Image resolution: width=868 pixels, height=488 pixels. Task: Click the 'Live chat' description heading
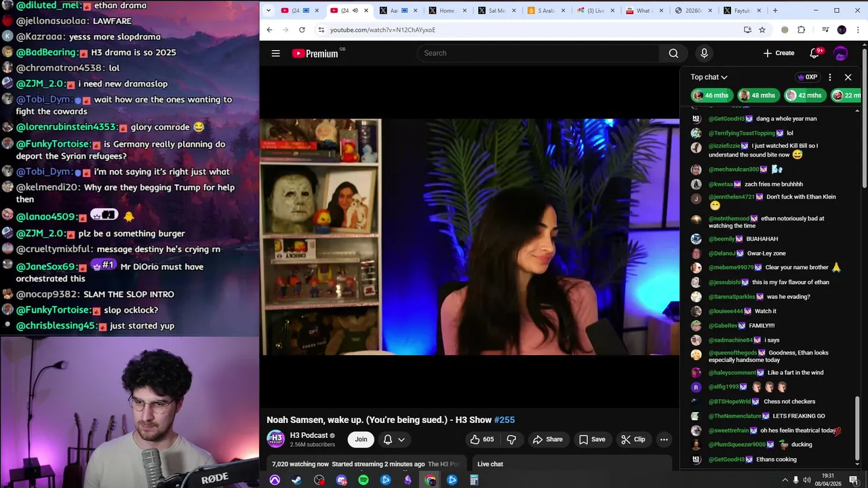(490, 464)
